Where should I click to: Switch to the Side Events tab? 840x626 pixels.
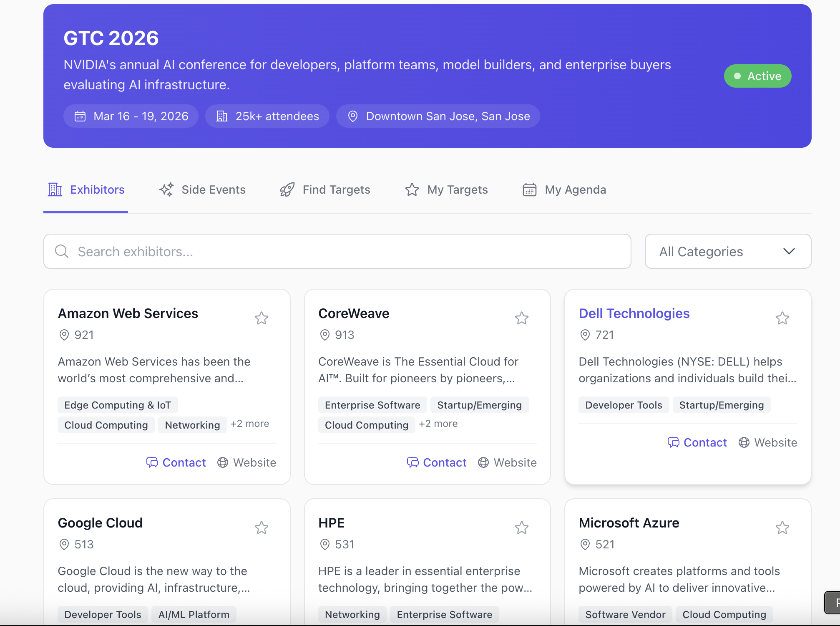pos(203,190)
